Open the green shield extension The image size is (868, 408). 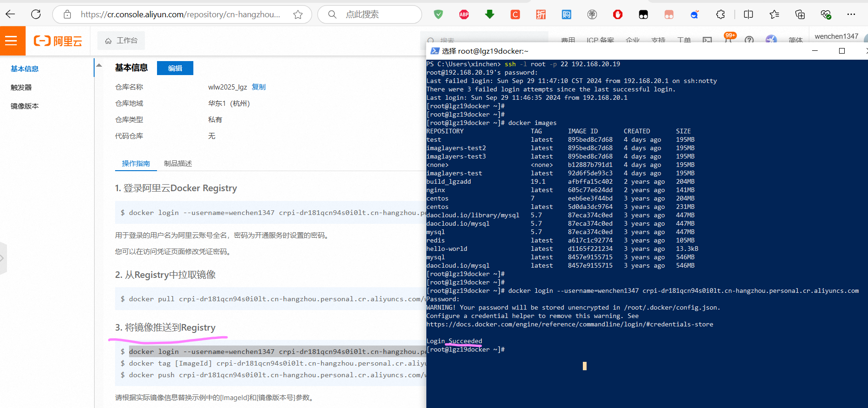(x=438, y=14)
